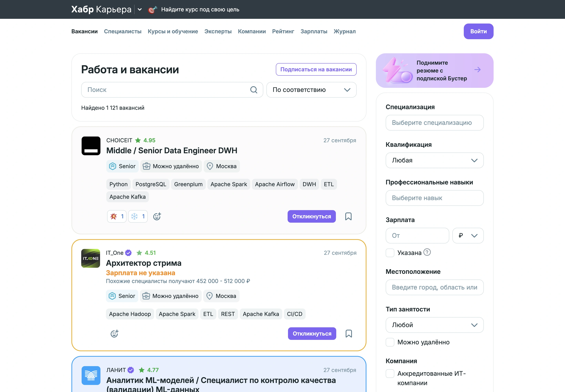Open the currency ₽ dropdown

tap(468, 236)
